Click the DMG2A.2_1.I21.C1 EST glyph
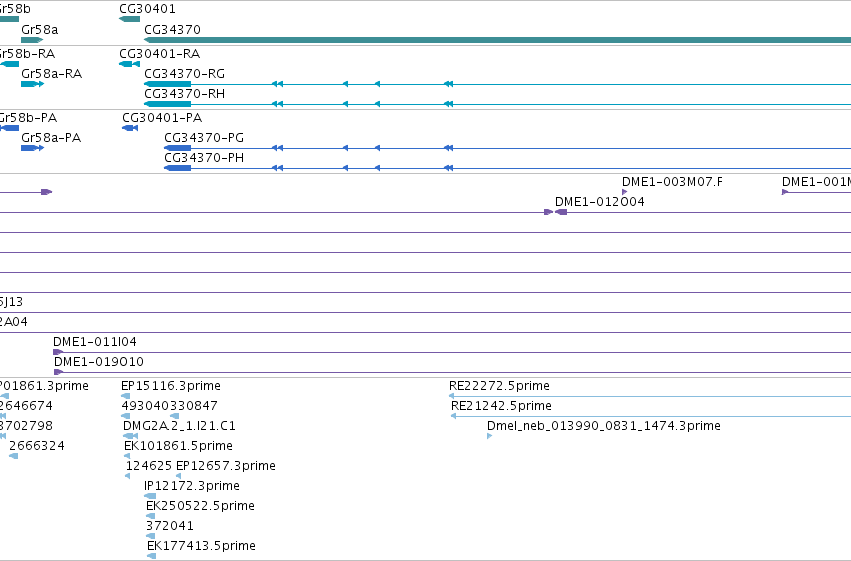 coord(130,436)
